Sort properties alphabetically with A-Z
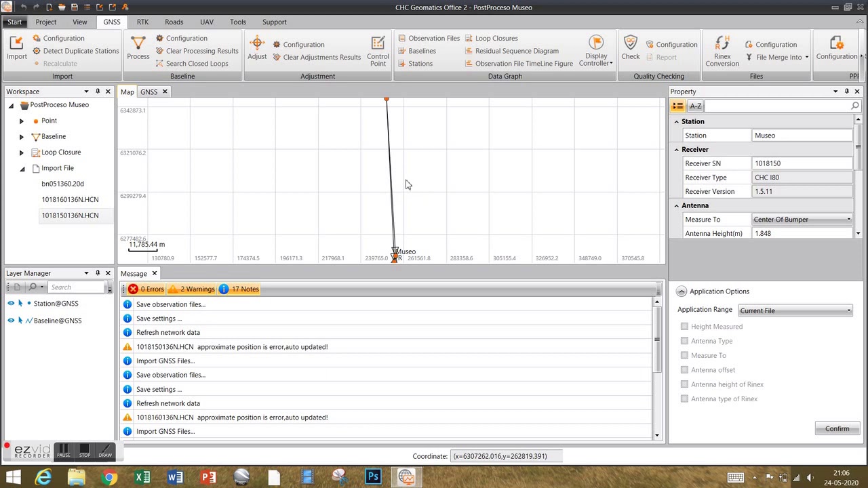Screen dimensions: 868x488 click(695, 106)
